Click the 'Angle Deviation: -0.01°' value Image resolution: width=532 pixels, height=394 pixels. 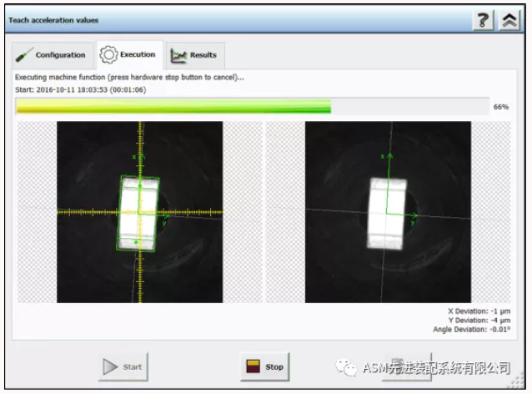(x=472, y=330)
